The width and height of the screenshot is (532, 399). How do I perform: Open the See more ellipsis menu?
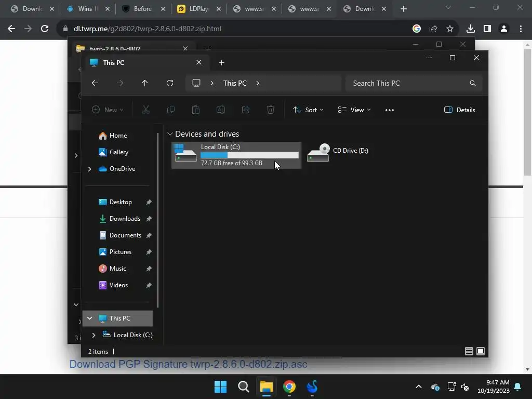(390, 110)
